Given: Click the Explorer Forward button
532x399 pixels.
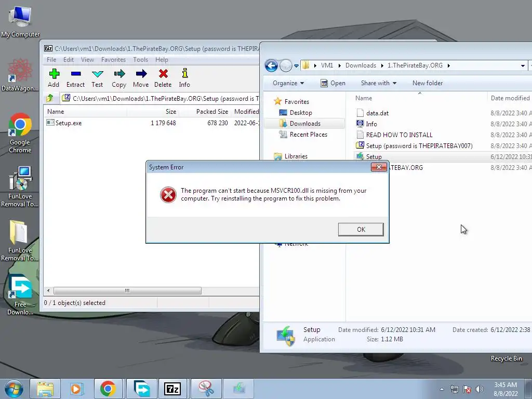Looking at the screenshot, I should point(286,65).
